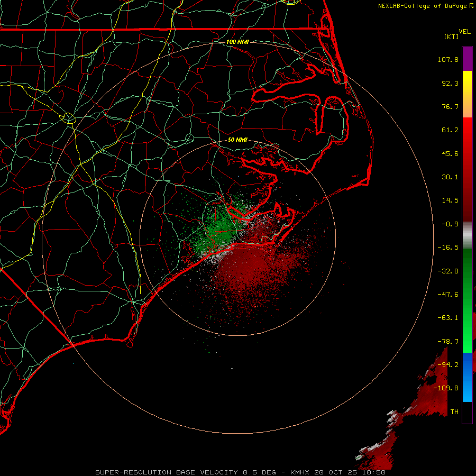The image size is (476, 476).
Task: Click the 100 NMI range ring label
Action: [237, 42]
